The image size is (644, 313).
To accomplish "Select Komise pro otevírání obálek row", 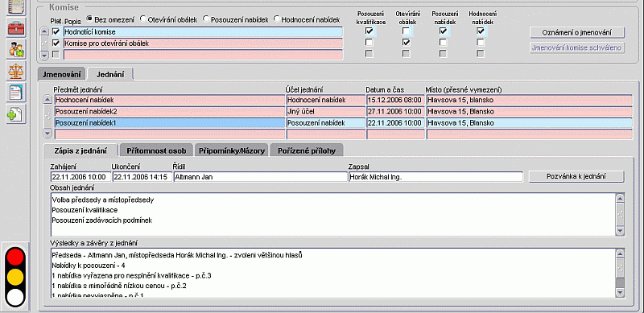I will pos(204,43).
